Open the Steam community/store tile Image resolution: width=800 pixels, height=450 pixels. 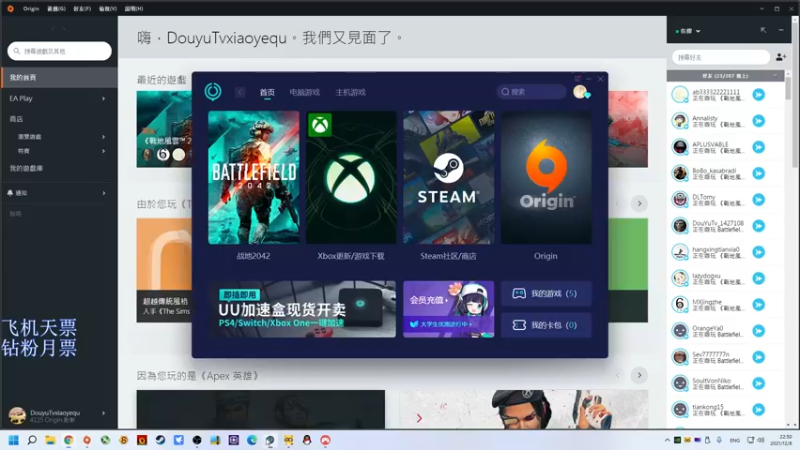(x=448, y=177)
